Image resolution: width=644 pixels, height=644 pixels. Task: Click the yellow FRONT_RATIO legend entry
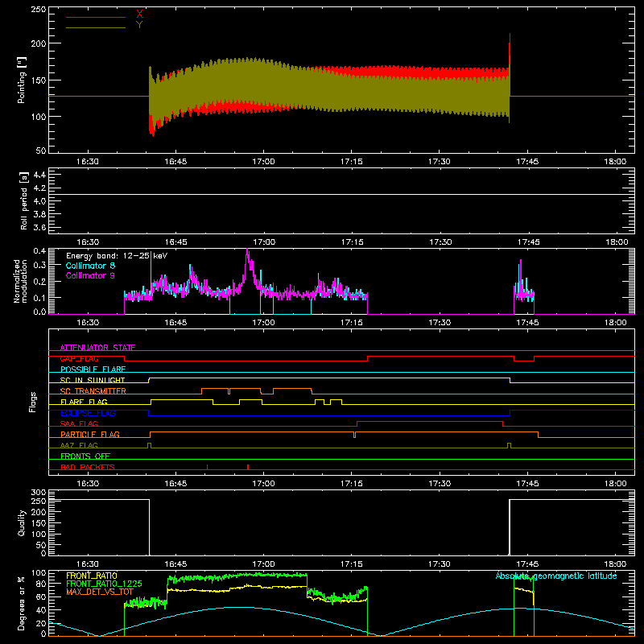pos(92,576)
